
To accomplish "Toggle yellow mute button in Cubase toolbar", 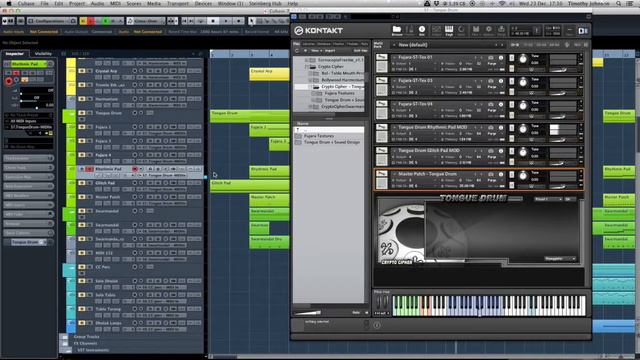I will [x=84, y=20].
